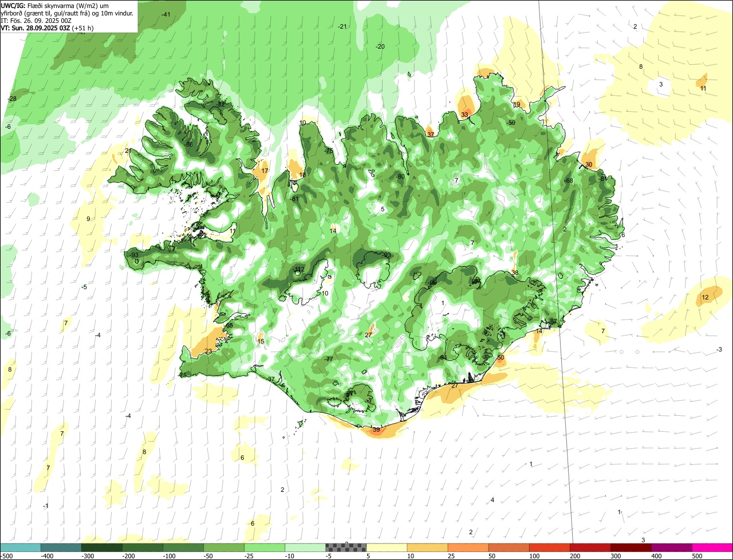
Task: Select the pale yellow swatch between 5 and 10
Action: [387, 548]
